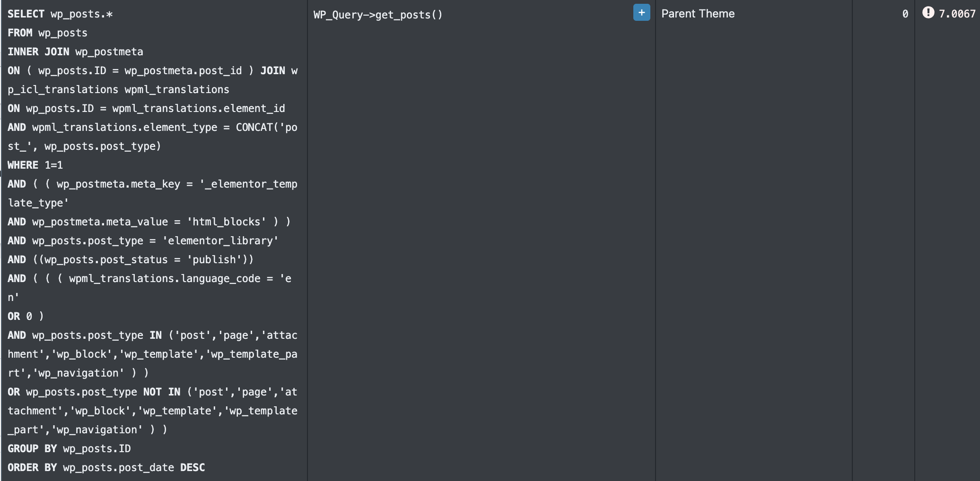980x481 pixels.
Task: Click the post_status = 'publish' condition line
Action: pyautogui.click(x=131, y=260)
